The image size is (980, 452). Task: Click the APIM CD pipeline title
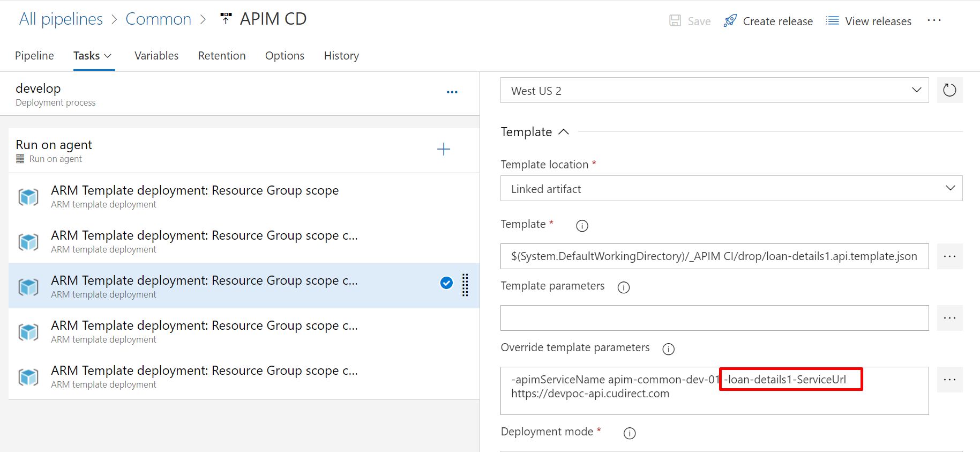pos(273,19)
